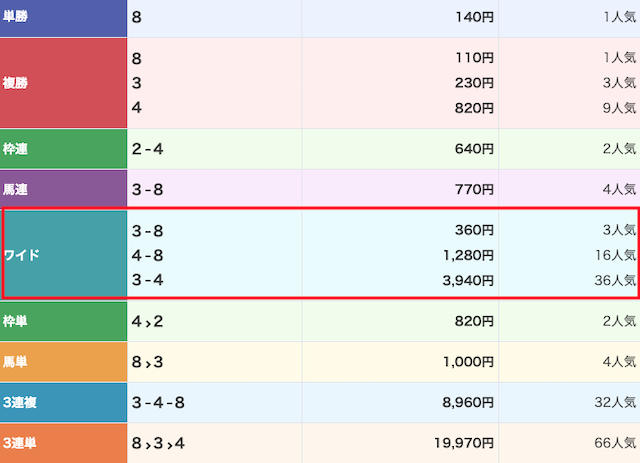Click the 1,280円 payout for 4-8

coord(466,255)
